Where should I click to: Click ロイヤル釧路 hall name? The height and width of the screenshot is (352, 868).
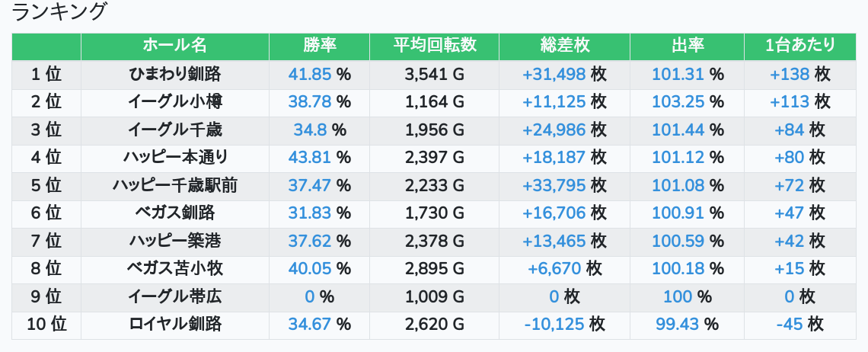point(175,325)
